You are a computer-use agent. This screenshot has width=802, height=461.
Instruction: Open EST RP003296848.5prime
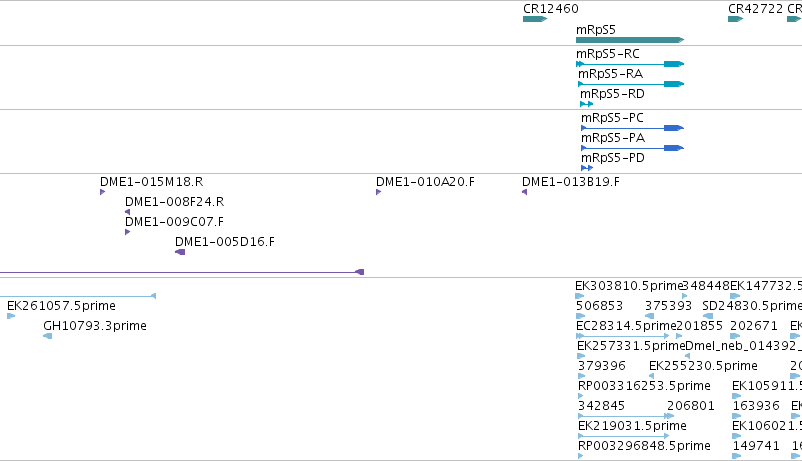coord(581,455)
